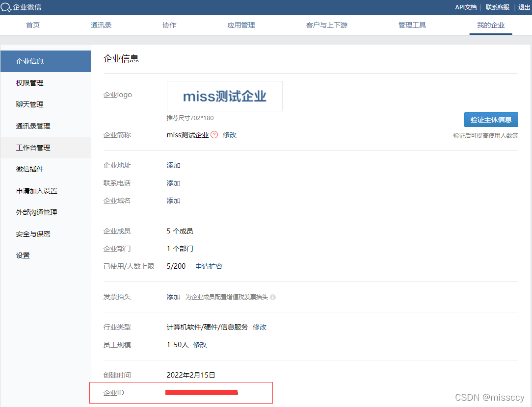The width and height of the screenshot is (532, 407).
Task: Click 修改 next to 员工规模
Action: [x=200, y=345]
